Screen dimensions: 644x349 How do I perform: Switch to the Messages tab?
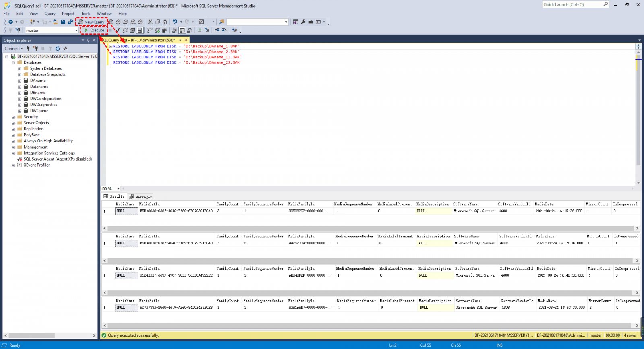[x=140, y=197]
